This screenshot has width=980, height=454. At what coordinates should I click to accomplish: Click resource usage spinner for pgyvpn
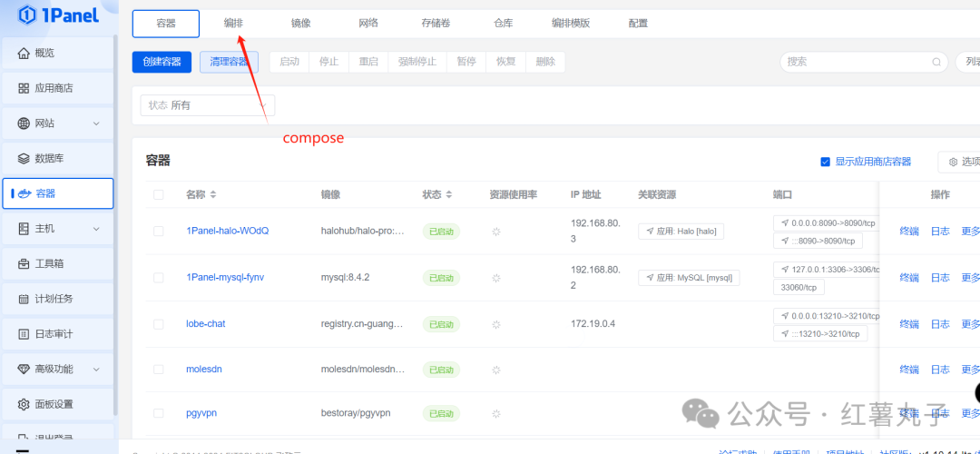pyautogui.click(x=496, y=413)
